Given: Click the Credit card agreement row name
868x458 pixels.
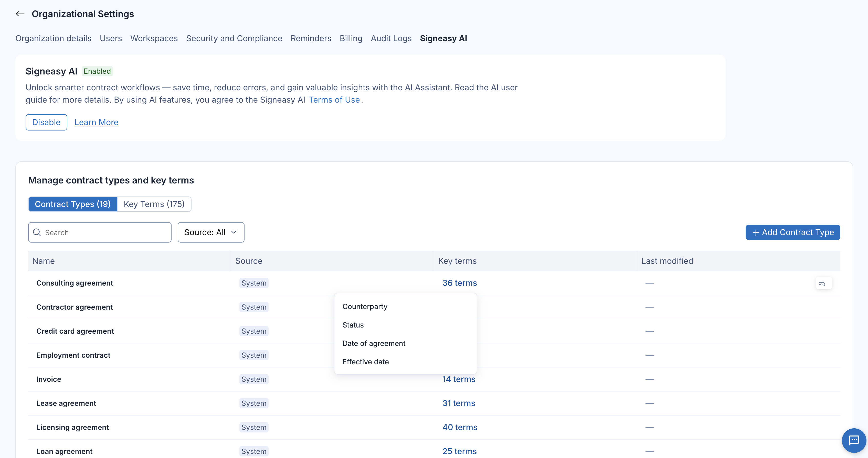Looking at the screenshot, I should [x=75, y=331].
